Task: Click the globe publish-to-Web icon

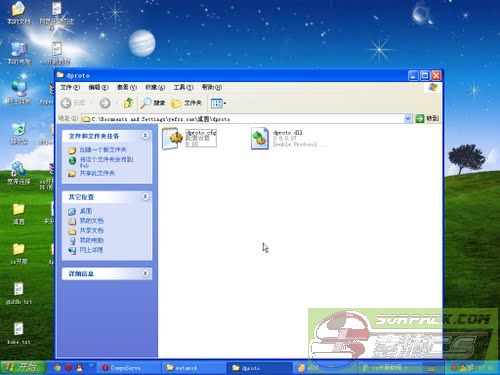Action: click(x=72, y=161)
